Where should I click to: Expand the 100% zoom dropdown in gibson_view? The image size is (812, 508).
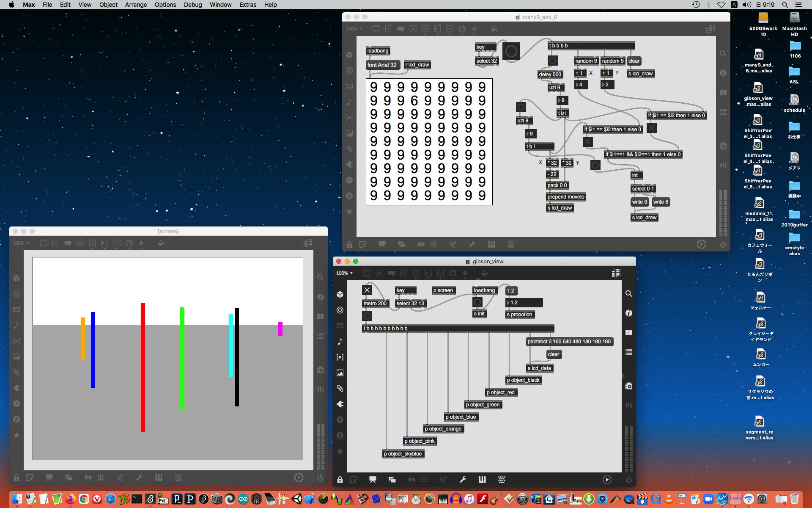click(x=345, y=273)
